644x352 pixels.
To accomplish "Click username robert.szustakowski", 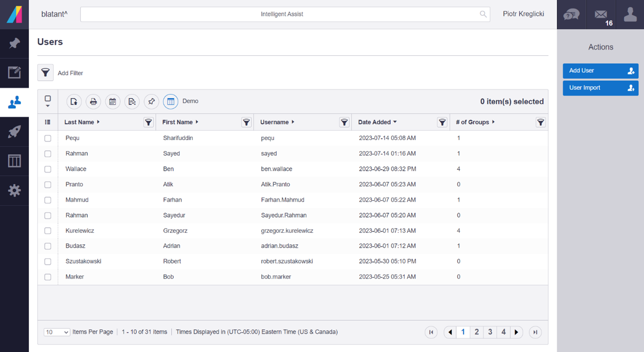I will click(x=287, y=261).
